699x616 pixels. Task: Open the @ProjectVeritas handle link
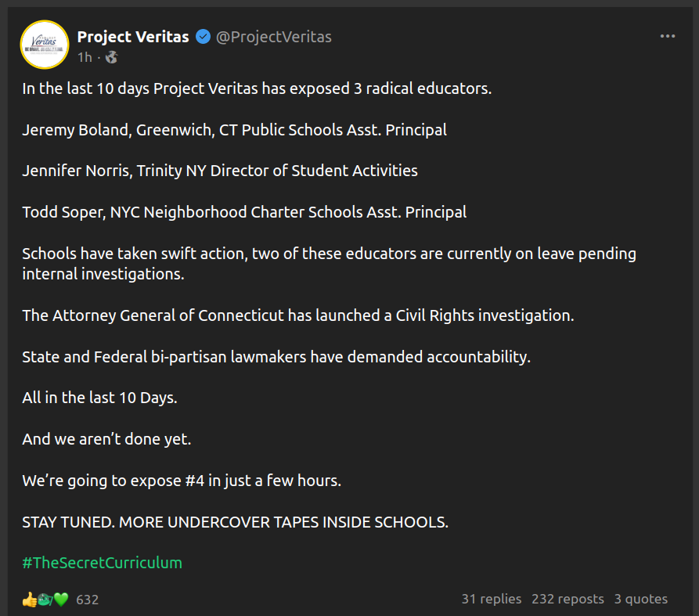273,37
